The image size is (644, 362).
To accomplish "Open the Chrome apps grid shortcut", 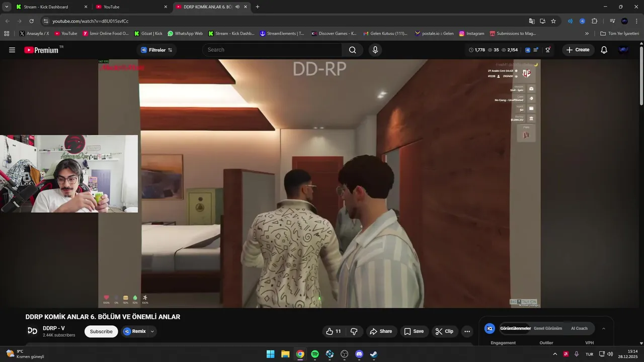I will click(x=7, y=34).
